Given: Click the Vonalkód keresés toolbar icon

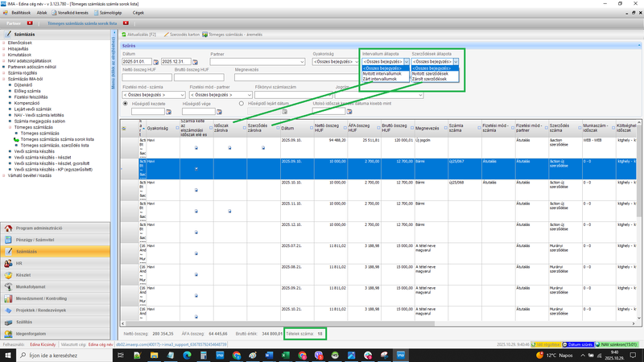Looking at the screenshot, I should [59, 13].
